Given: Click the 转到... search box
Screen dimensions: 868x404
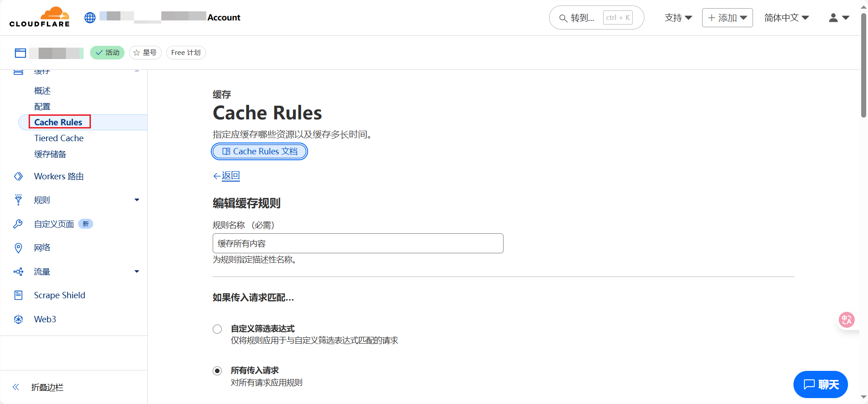Looking at the screenshot, I should click(596, 18).
